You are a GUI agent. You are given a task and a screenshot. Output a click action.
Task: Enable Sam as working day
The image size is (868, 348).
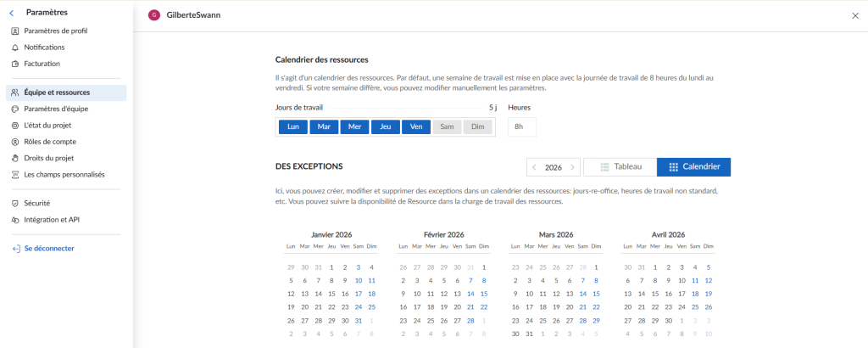(447, 127)
